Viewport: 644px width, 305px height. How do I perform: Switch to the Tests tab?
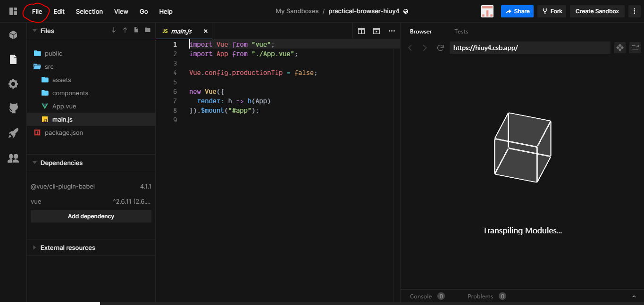[x=461, y=32]
